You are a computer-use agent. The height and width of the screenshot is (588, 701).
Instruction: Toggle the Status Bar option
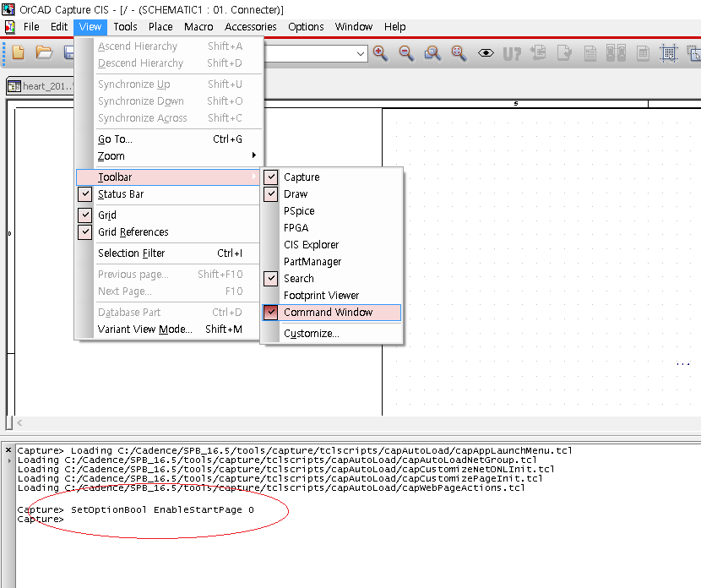(168, 194)
